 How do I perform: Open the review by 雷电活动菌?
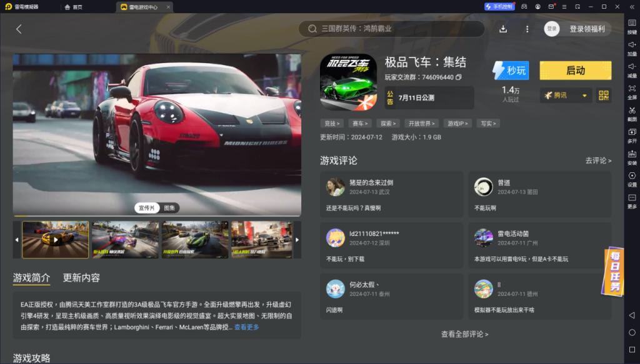coord(539,245)
